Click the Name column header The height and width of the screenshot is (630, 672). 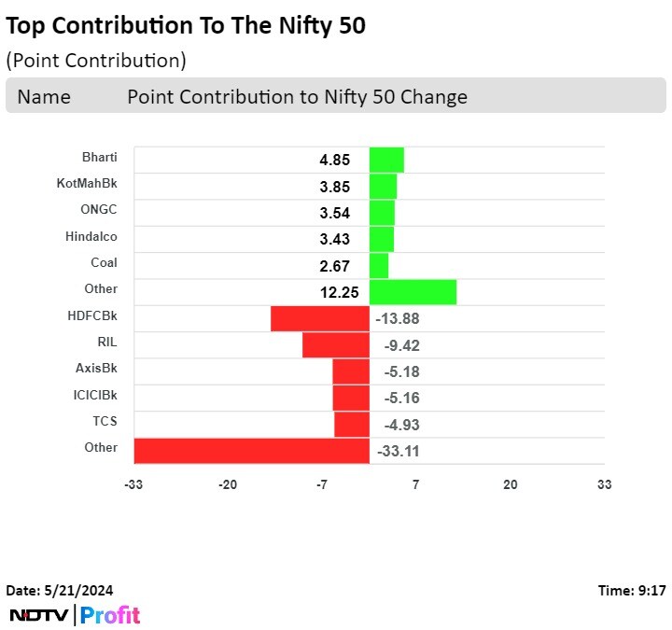click(44, 97)
